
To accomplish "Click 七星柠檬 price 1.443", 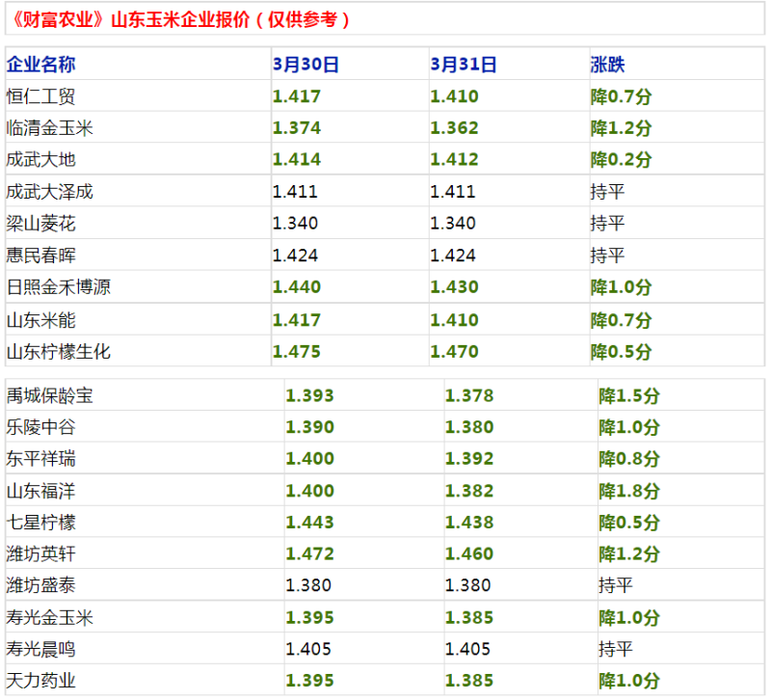I will point(309,523).
